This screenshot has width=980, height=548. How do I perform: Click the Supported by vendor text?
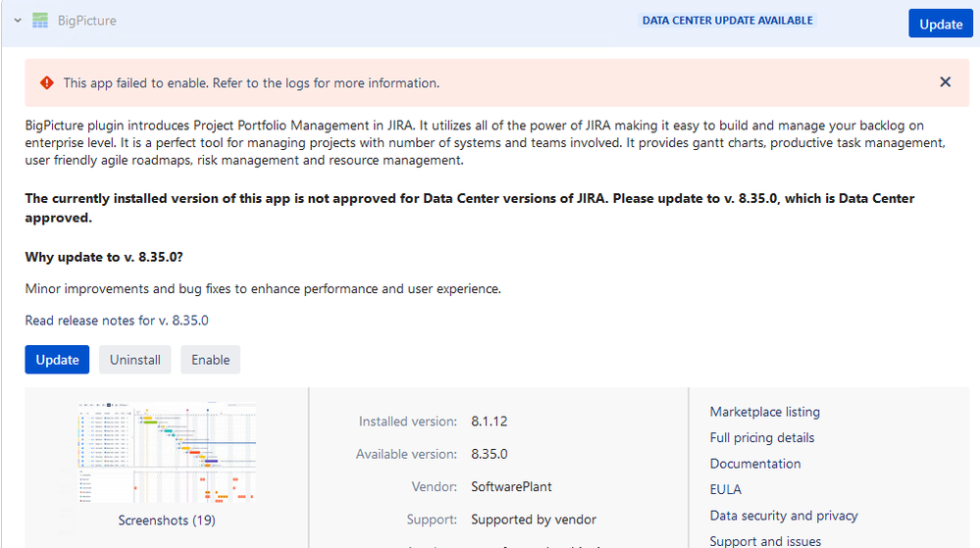(x=534, y=520)
